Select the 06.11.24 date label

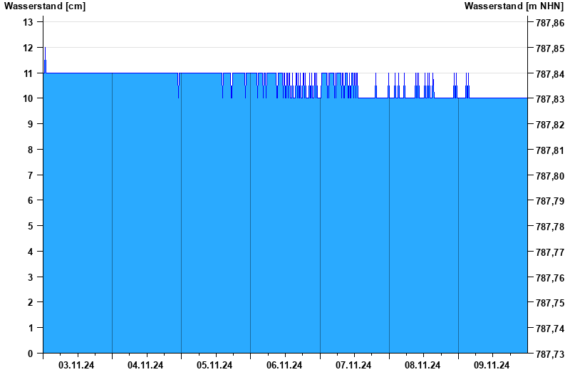[284, 366]
